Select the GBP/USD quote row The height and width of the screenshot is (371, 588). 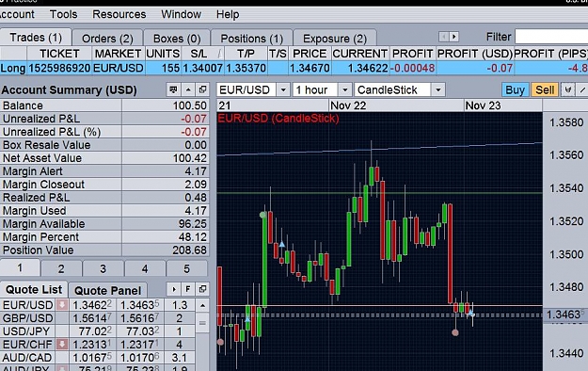click(98, 318)
